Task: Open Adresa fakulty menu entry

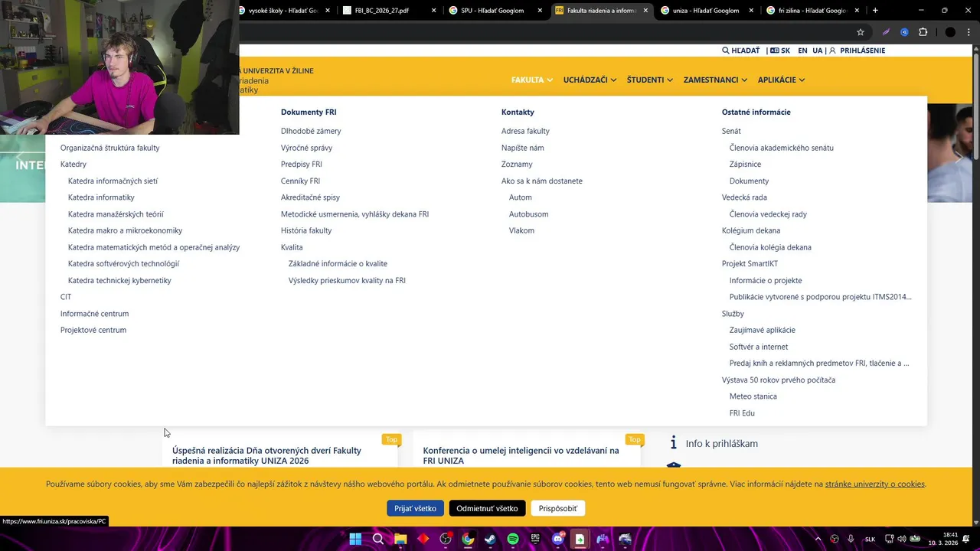Action: pyautogui.click(x=525, y=131)
